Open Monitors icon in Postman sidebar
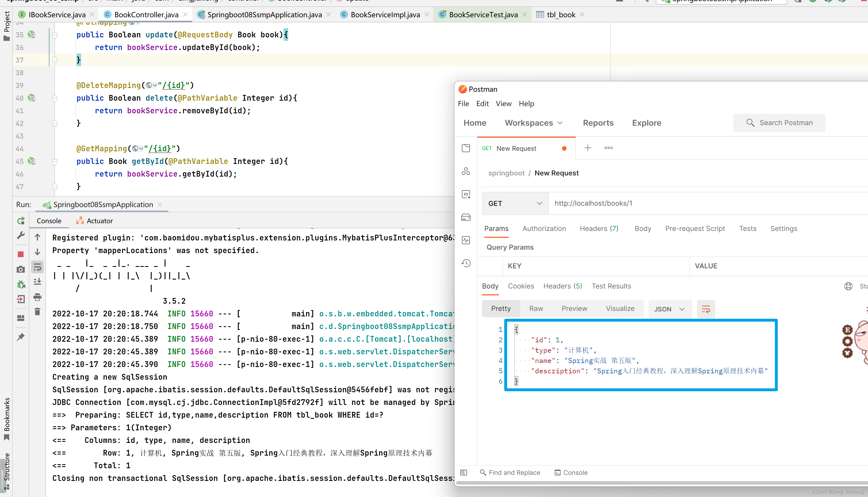This screenshot has height=497, width=868. pyautogui.click(x=466, y=240)
